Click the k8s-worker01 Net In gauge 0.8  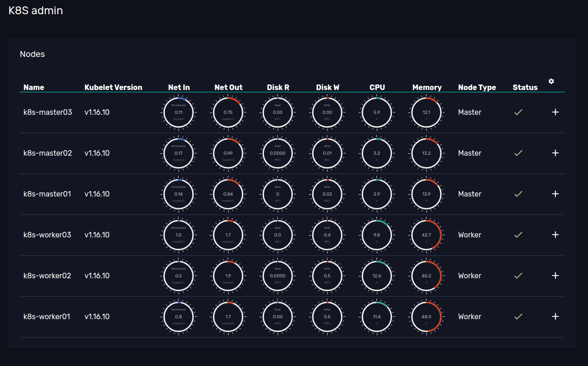179,316
